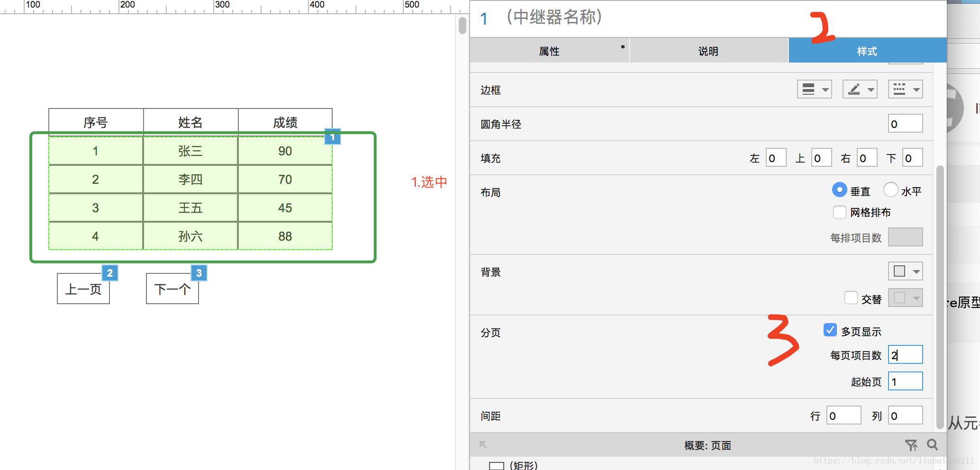Click the outline panel pop-out arrow icon
980x470 pixels.
click(x=483, y=444)
